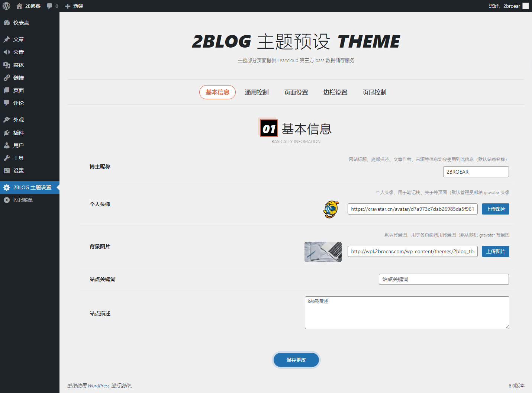The height and width of the screenshot is (393, 532).
Task: Click the 新建 text in admin bar
Action: (x=78, y=6)
